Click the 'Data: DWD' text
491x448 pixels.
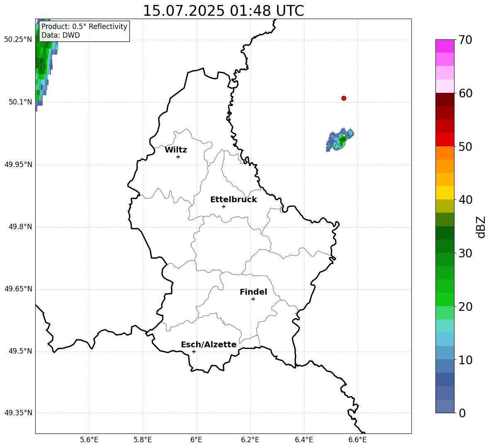(x=61, y=35)
